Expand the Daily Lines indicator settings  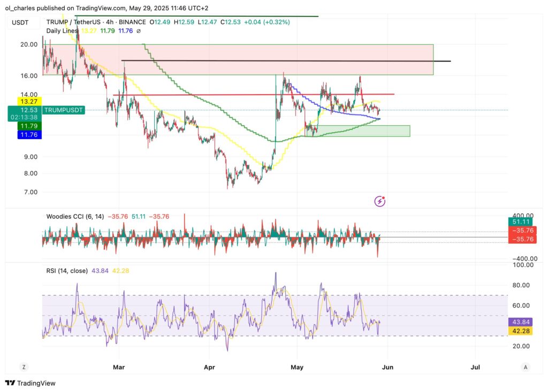[61, 30]
